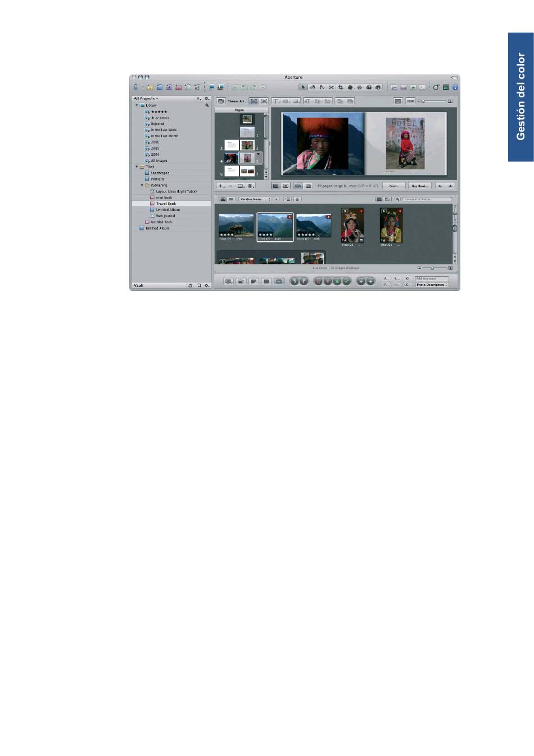Toggle full-spread page display button

click(x=298, y=186)
